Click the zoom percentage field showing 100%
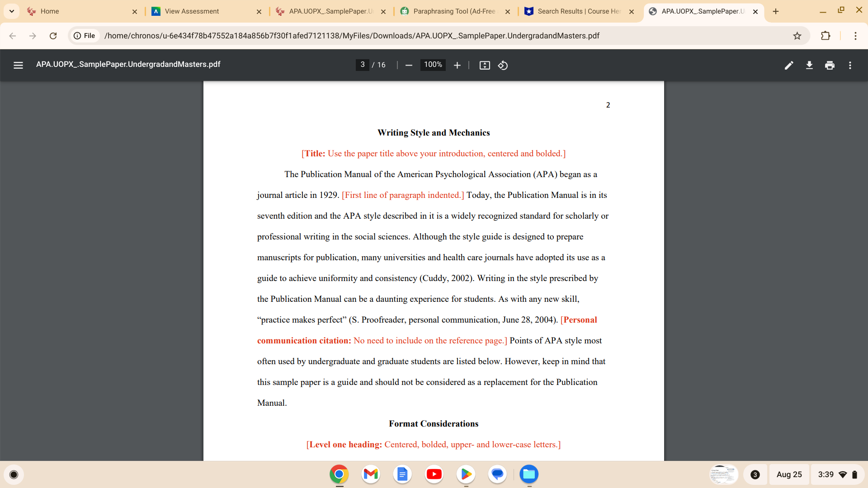The image size is (868, 488). [x=433, y=65]
